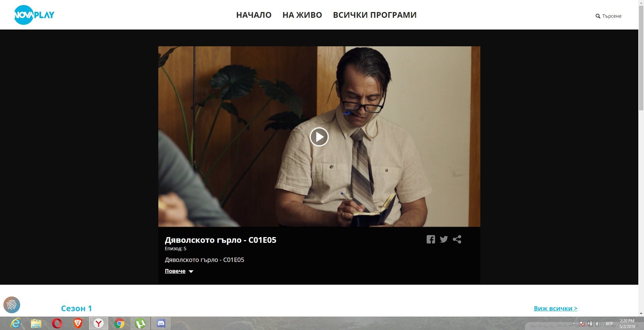Open Discord from the taskbar

161,323
